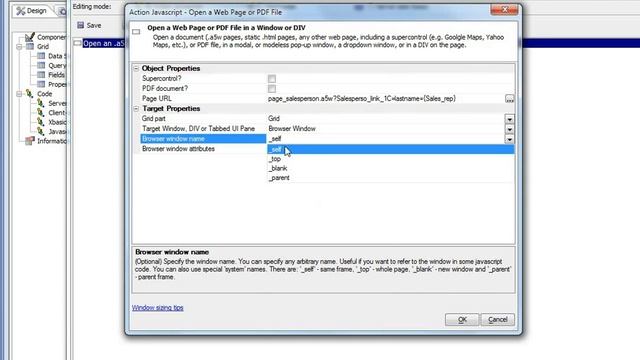Choose _self from dropdown list
Image resolution: width=640 pixels, height=360 pixels.
391,149
